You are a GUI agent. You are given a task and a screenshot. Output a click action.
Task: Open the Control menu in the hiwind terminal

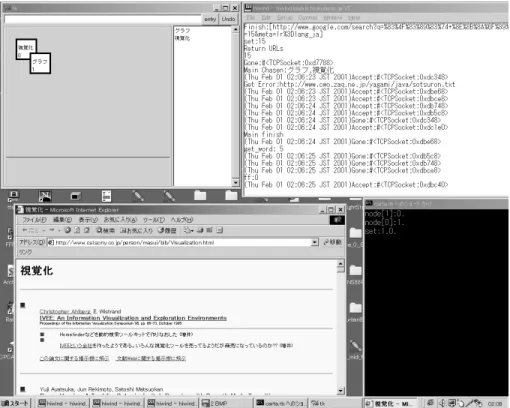[x=307, y=17]
